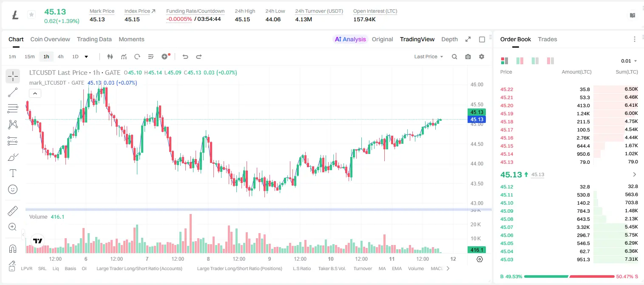This screenshot has width=644, height=285.
Task: Expand more timeframes after 1D
Action: pos(86,57)
